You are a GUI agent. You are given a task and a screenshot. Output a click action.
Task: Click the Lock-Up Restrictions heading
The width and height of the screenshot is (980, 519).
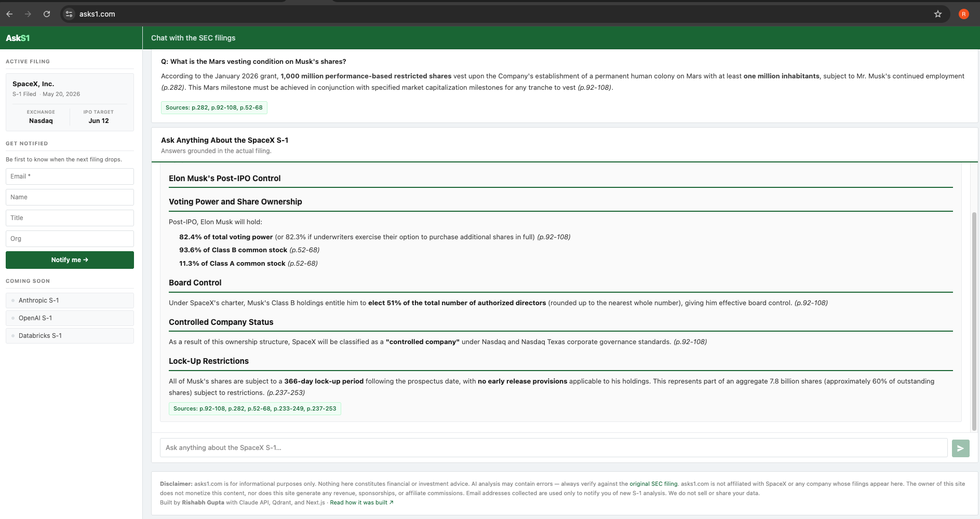(x=208, y=361)
